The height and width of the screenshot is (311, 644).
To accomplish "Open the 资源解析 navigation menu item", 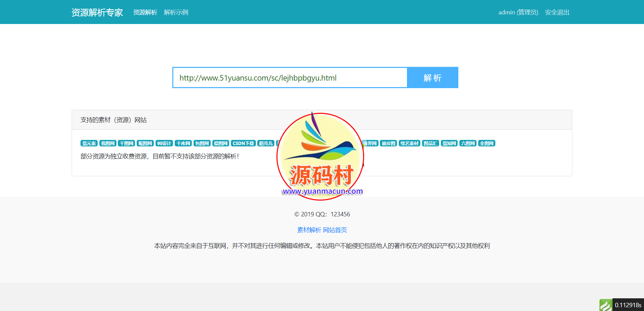I will pos(145,12).
